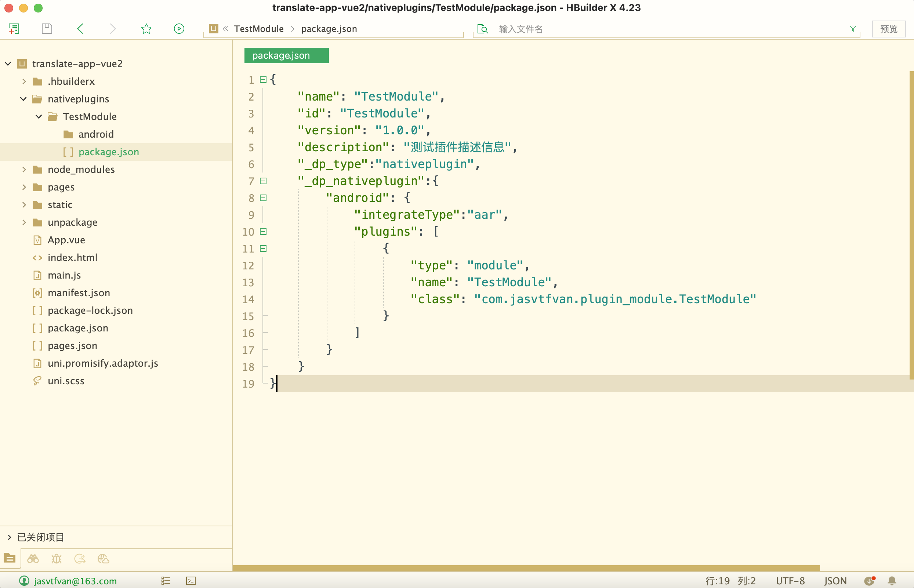914x588 pixels.
Task: Expand the static folder
Action: pos(23,204)
